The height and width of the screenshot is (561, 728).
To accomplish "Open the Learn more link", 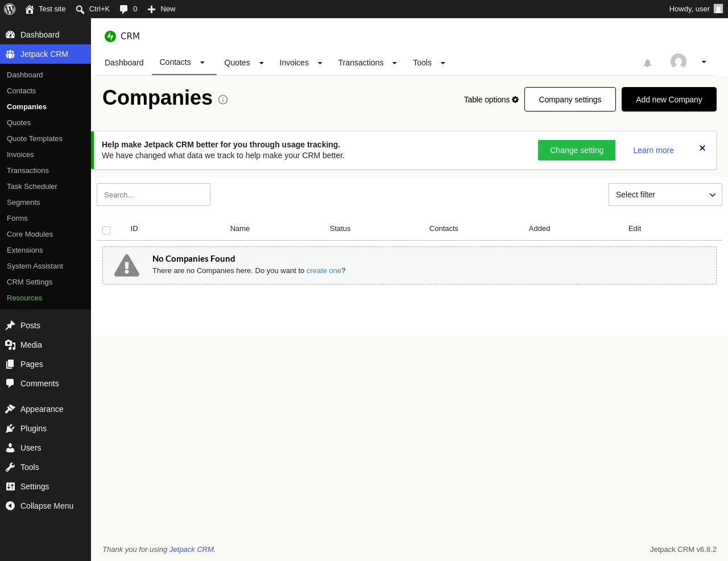I will click(653, 150).
